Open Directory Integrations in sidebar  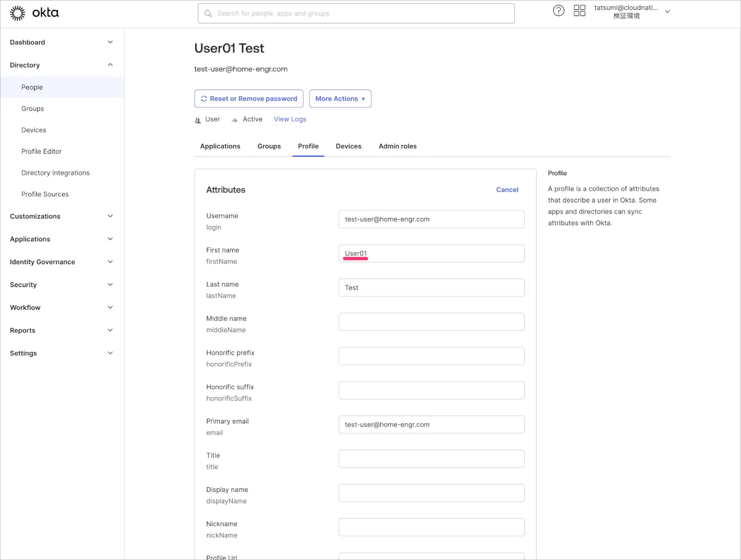(x=55, y=173)
